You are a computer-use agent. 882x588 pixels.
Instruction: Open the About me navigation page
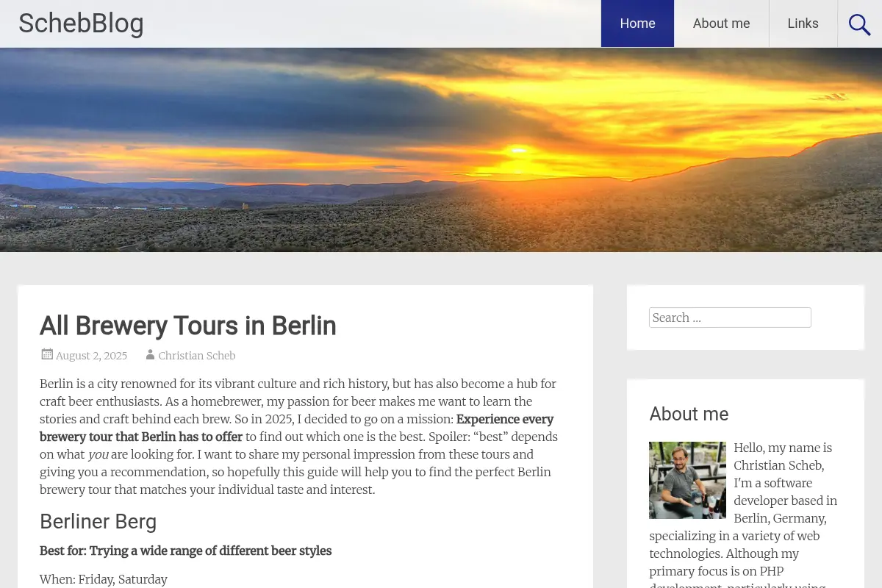(721, 24)
